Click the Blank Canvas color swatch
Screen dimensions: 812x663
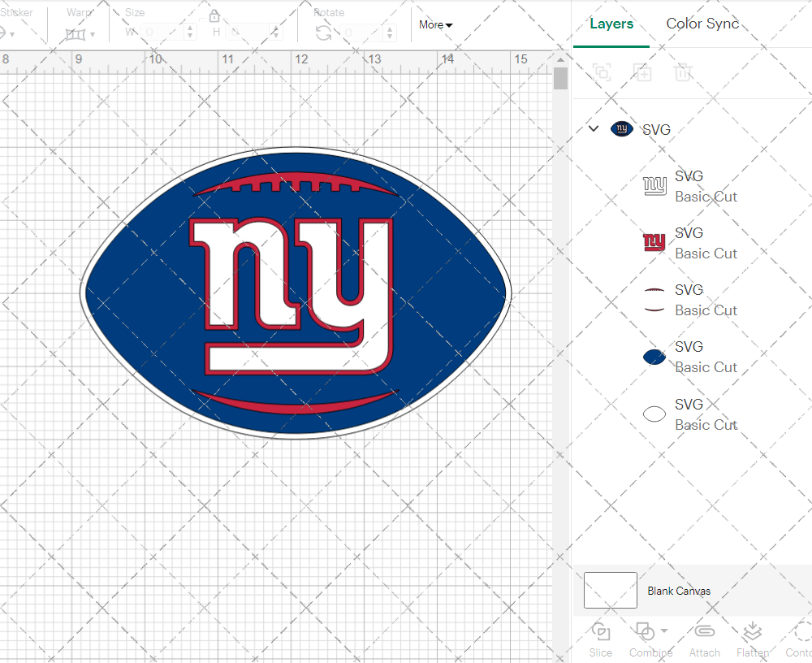[610, 591]
